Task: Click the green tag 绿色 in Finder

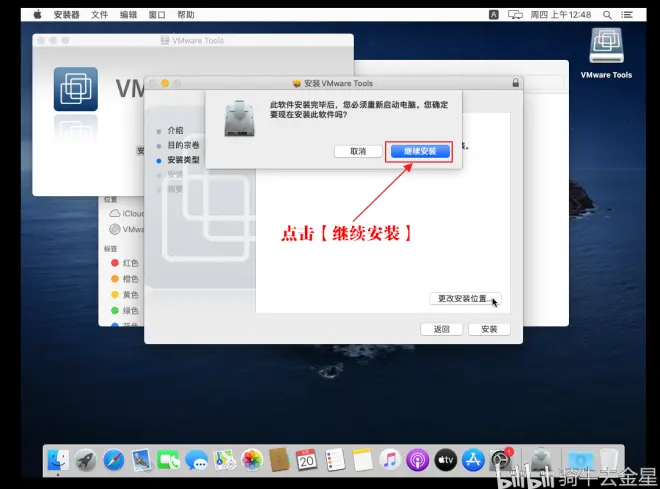Action: [x=124, y=311]
